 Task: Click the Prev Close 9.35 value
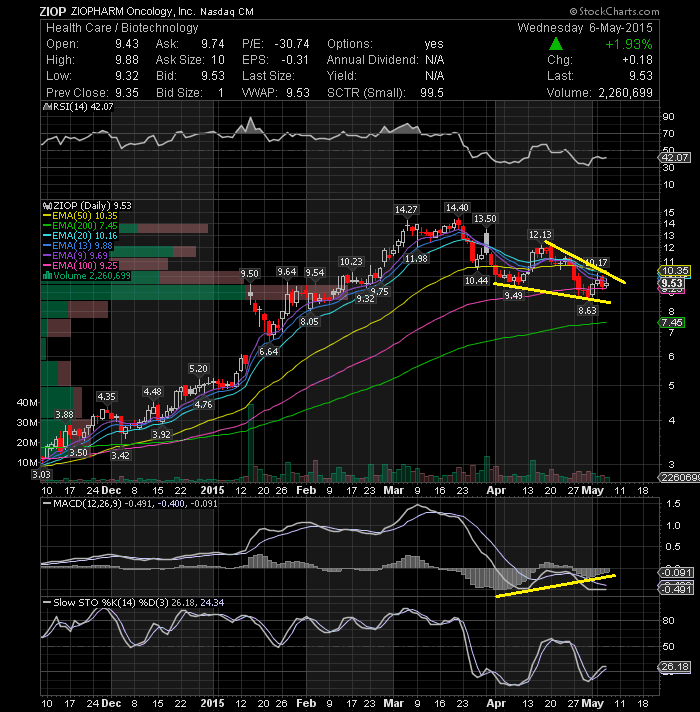(x=127, y=93)
